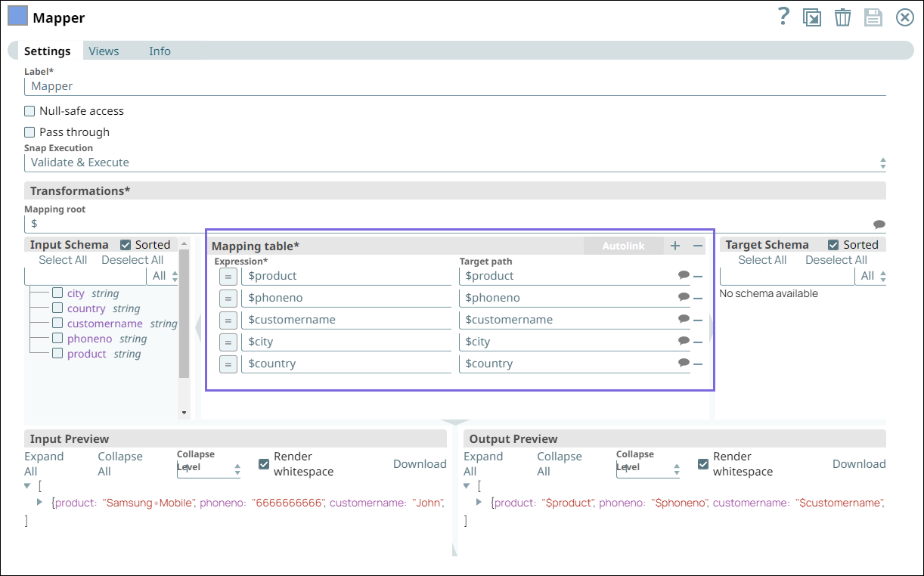Click Collapse All in Output Preview
This screenshot has height=576, width=924.
pos(560,464)
